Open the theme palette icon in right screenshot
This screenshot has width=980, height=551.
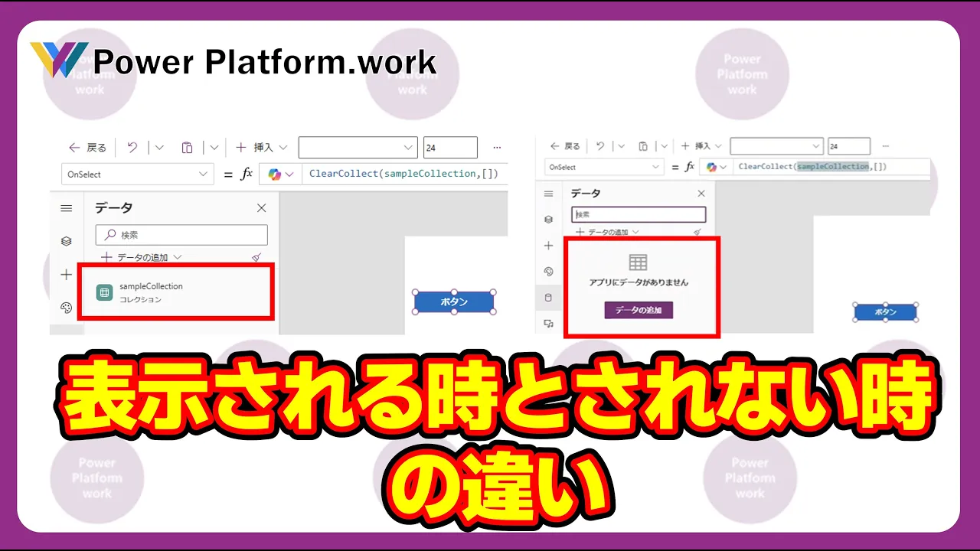(x=548, y=272)
